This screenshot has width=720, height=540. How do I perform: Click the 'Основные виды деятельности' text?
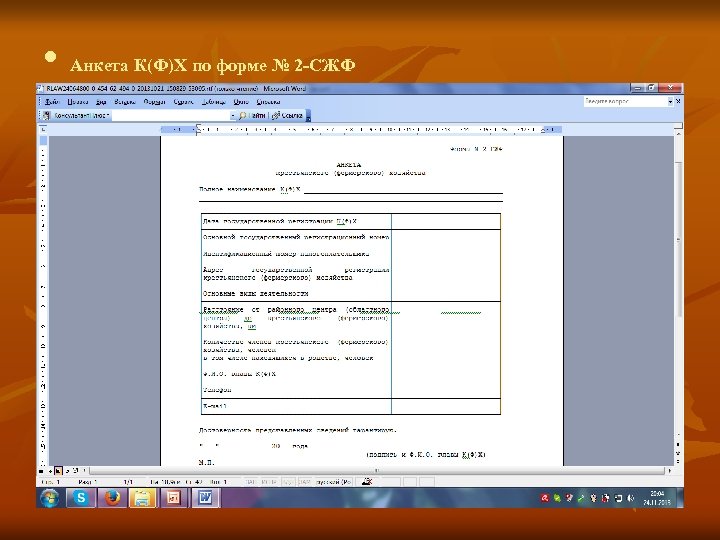click(256, 293)
